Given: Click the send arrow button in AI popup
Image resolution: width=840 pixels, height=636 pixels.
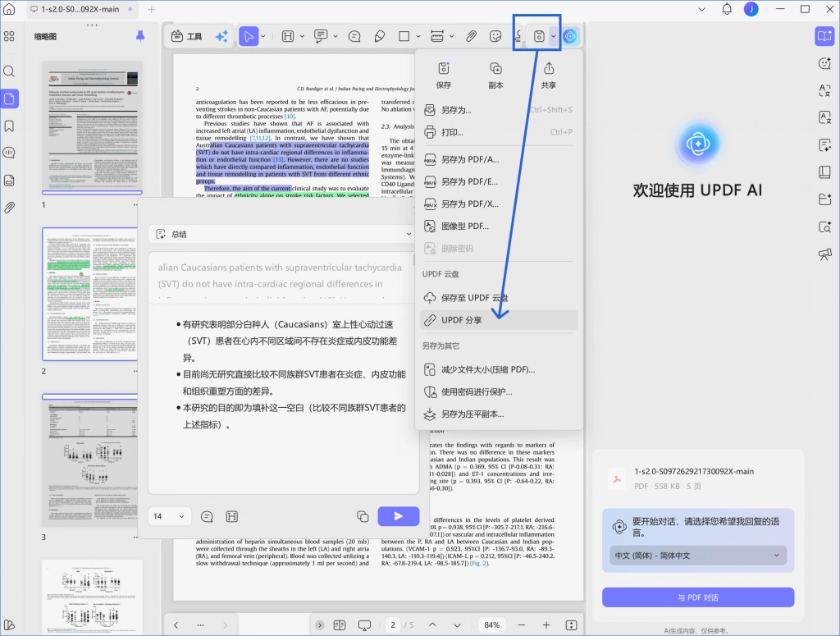Looking at the screenshot, I should 398,516.
